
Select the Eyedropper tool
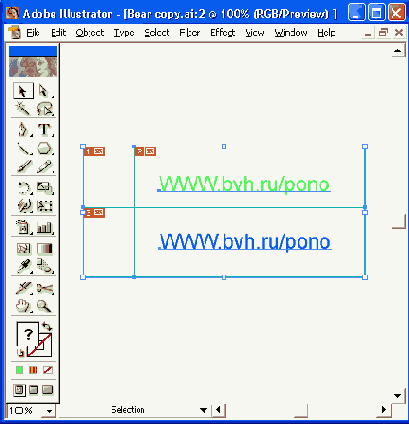tap(24, 266)
